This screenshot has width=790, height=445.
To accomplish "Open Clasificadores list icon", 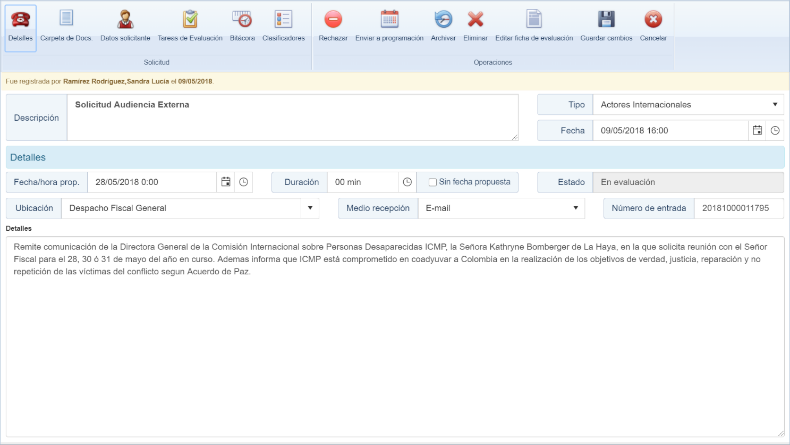I will 283,19.
